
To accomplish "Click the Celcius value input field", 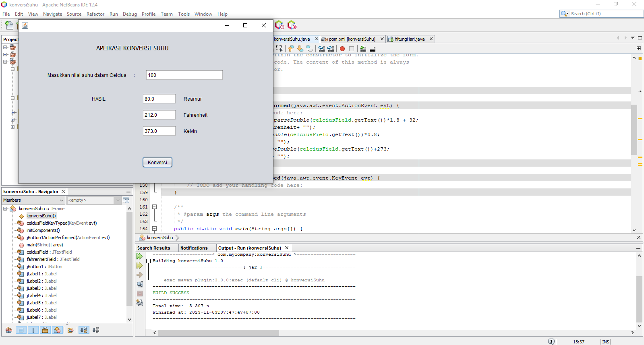I will click(x=184, y=75).
